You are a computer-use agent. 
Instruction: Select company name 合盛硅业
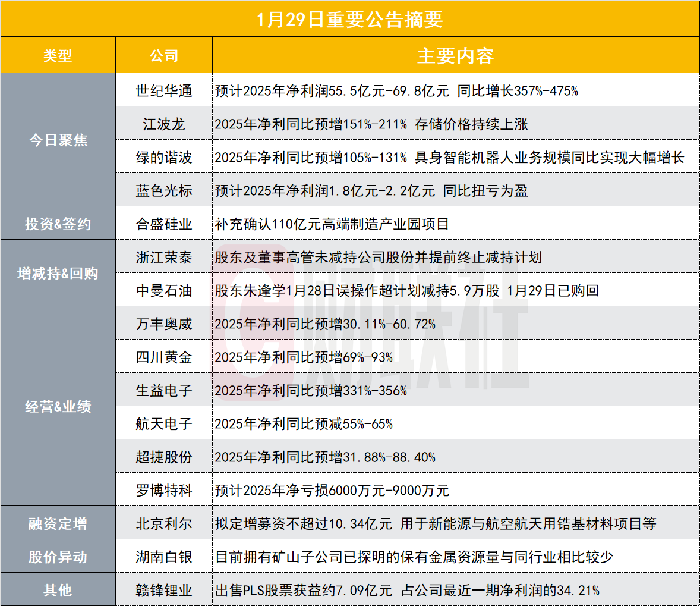164,224
